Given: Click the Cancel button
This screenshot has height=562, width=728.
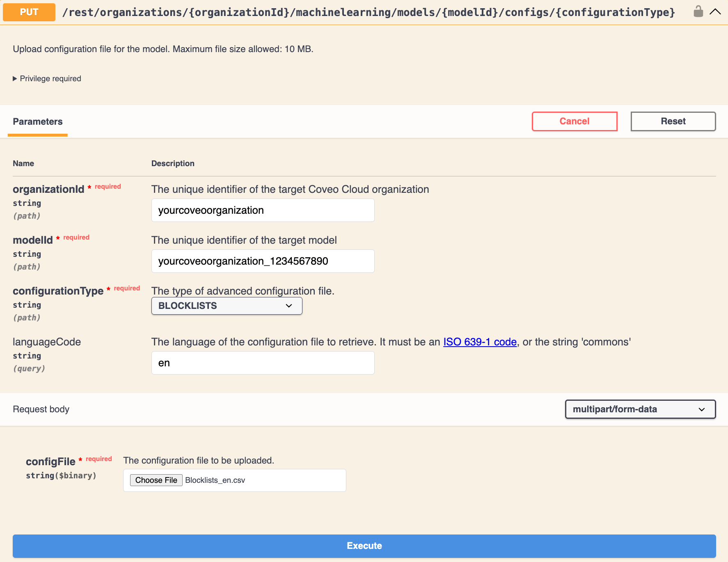Looking at the screenshot, I should click(575, 121).
